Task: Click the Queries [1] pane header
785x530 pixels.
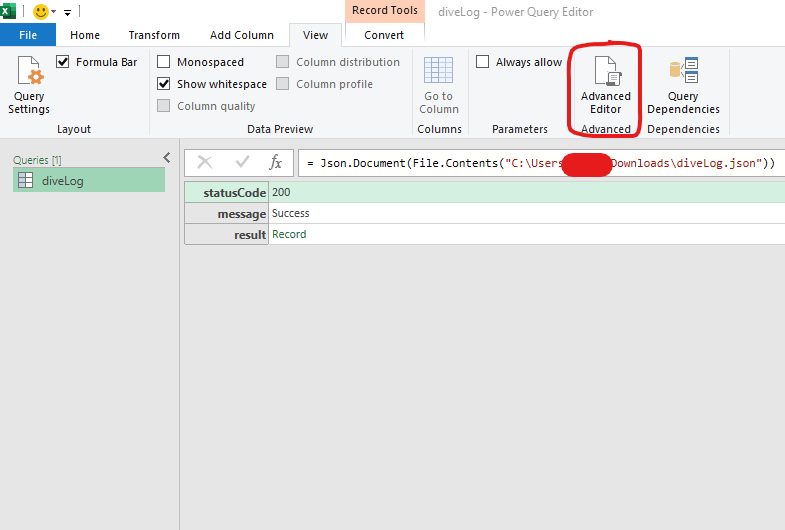Action: click(37, 160)
